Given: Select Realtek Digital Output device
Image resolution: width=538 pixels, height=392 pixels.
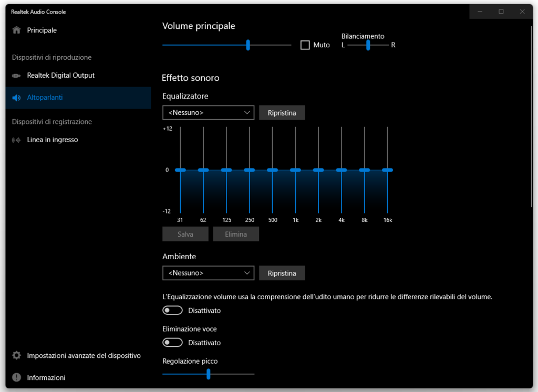Looking at the screenshot, I should pyautogui.click(x=78, y=76).
